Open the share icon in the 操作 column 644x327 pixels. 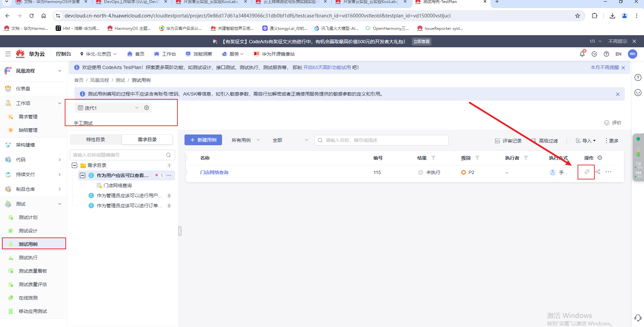[x=598, y=172]
